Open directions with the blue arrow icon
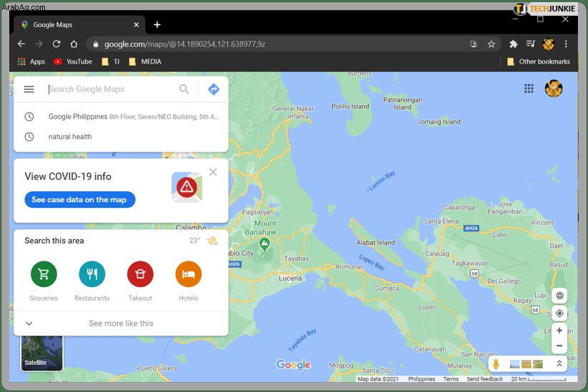Screen dimensions: 588x392 click(x=214, y=89)
